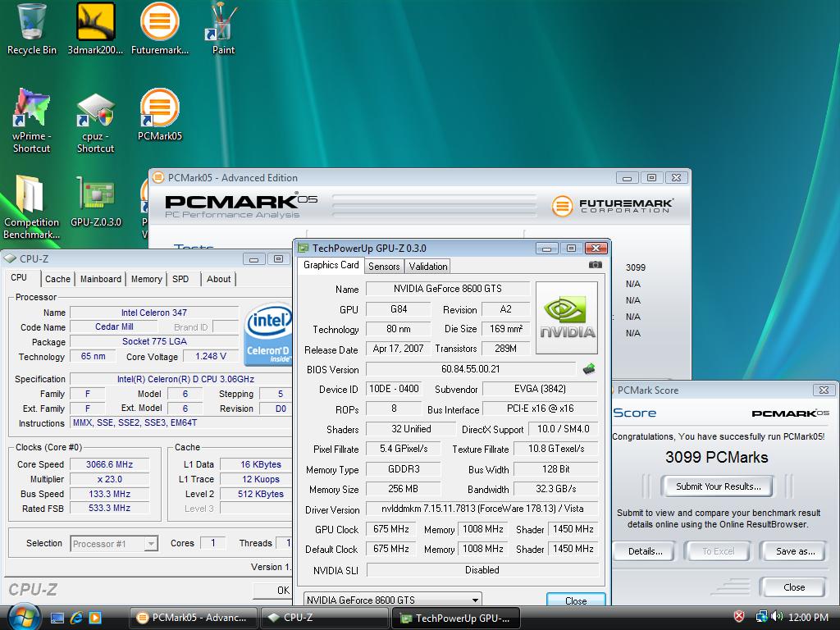Click the NVIDIA logo in GPU-Z
Viewport: 840px width, 630px height.
tap(567, 317)
